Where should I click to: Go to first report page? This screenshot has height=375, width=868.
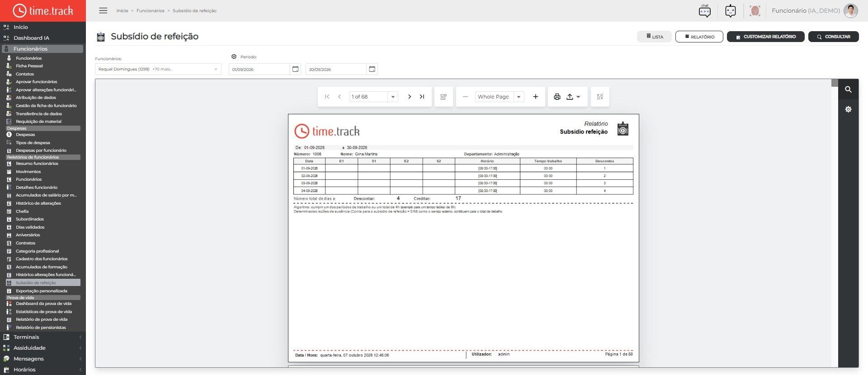327,97
